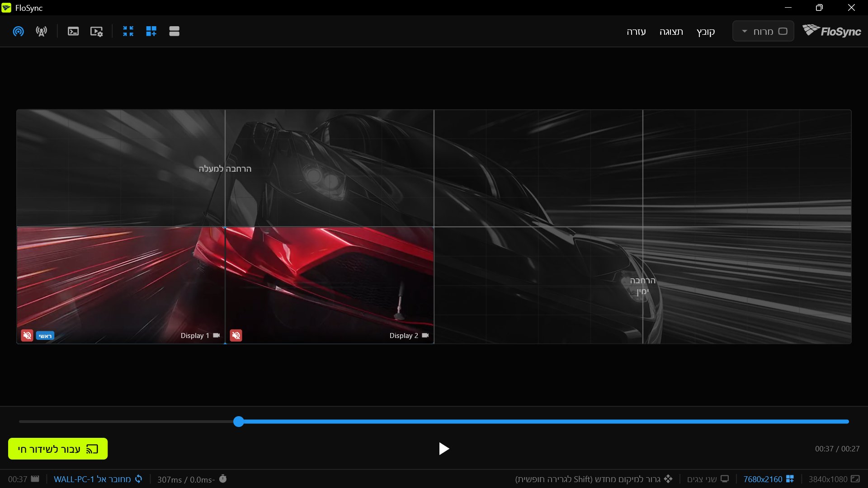Open the מרוח dropdown
This screenshot has height=488, width=868.
coord(763,31)
